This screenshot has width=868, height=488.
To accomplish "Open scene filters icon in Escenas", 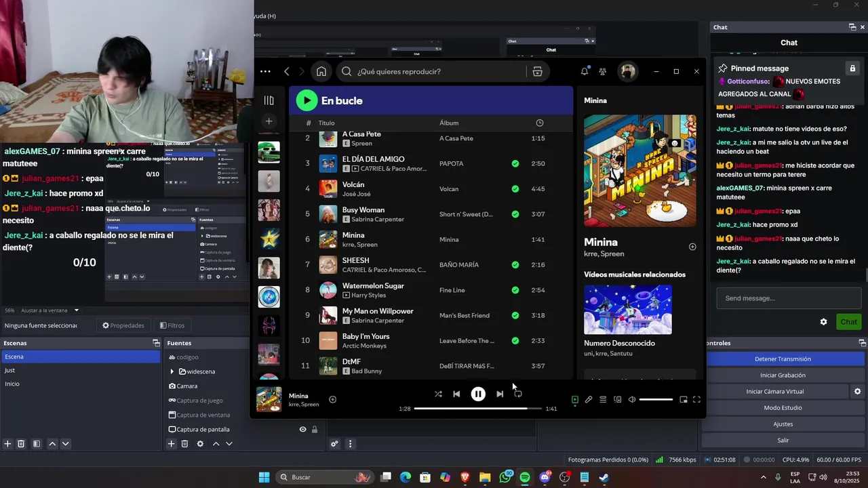I will click(x=37, y=444).
